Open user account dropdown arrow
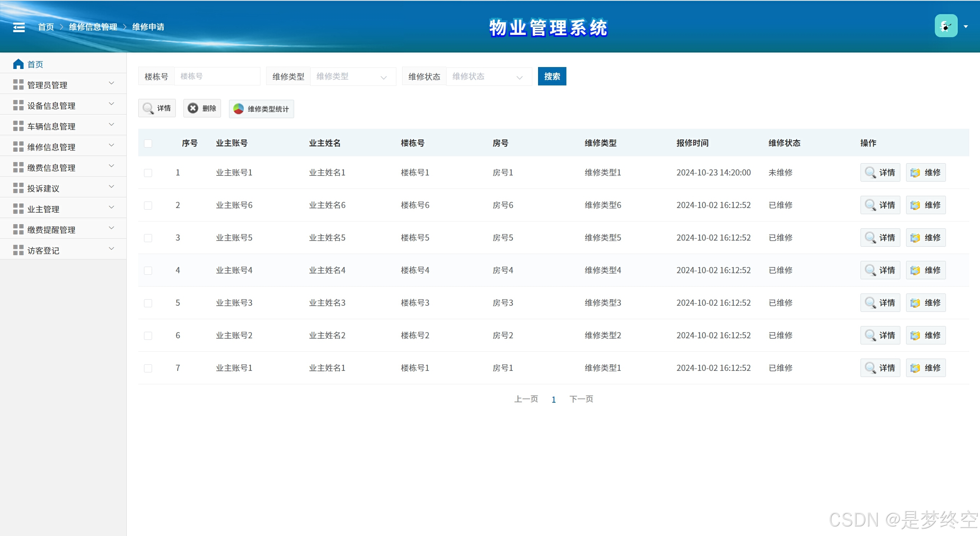The height and width of the screenshot is (536, 980). [x=965, y=26]
